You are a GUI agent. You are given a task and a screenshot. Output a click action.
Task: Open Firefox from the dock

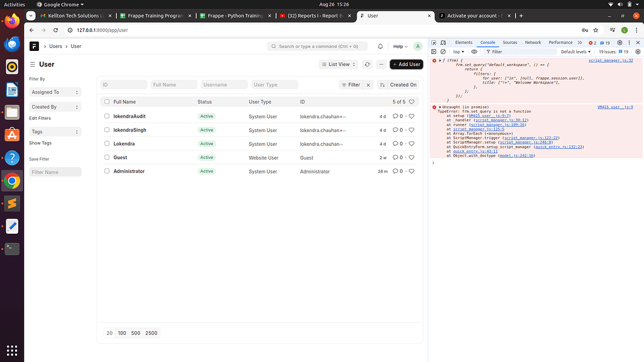click(x=12, y=21)
